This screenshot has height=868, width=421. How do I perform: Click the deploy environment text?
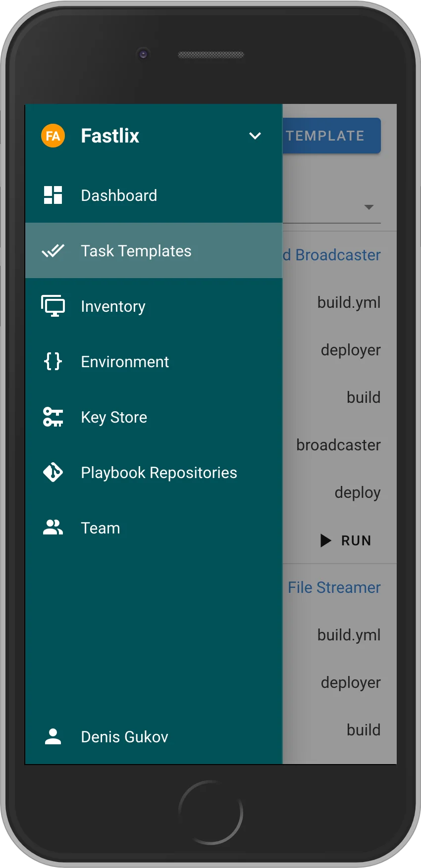point(358,493)
